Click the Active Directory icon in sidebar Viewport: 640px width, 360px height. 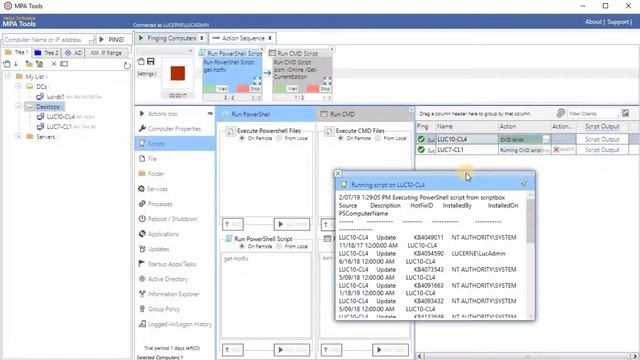tap(142, 279)
